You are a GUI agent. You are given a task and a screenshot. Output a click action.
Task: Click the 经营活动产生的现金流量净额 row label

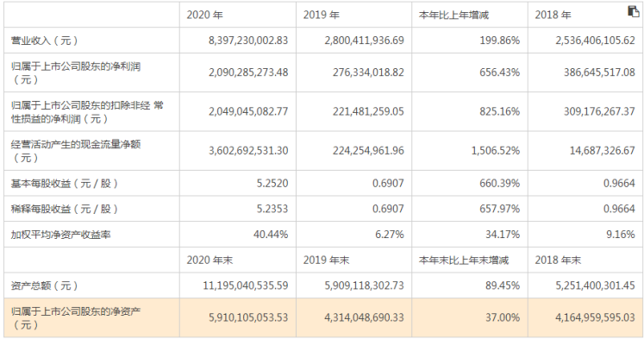point(76,151)
